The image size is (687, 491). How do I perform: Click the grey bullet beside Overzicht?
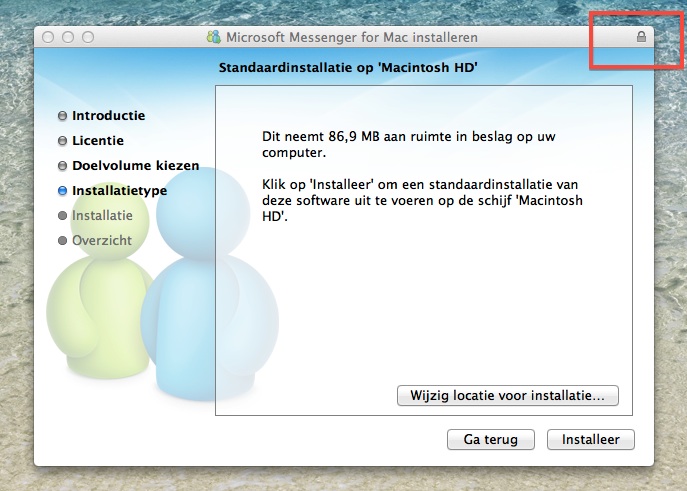[62, 240]
